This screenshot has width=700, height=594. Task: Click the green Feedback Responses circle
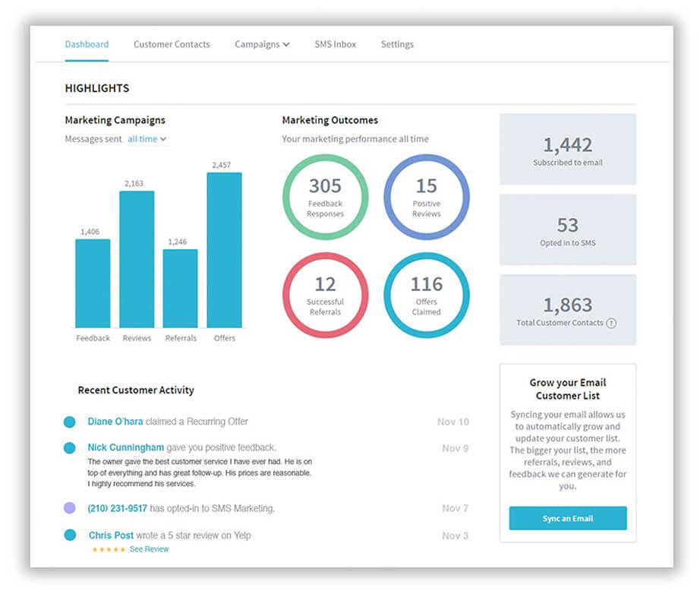click(325, 197)
